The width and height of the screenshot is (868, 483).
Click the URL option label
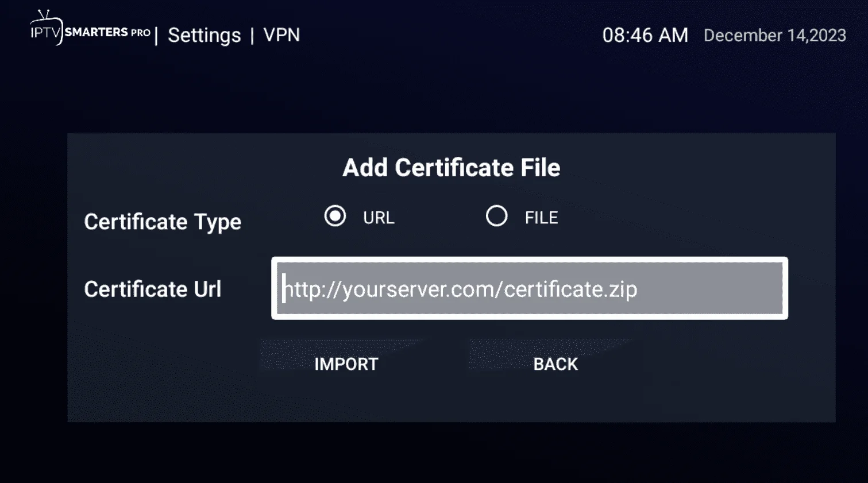pos(379,218)
